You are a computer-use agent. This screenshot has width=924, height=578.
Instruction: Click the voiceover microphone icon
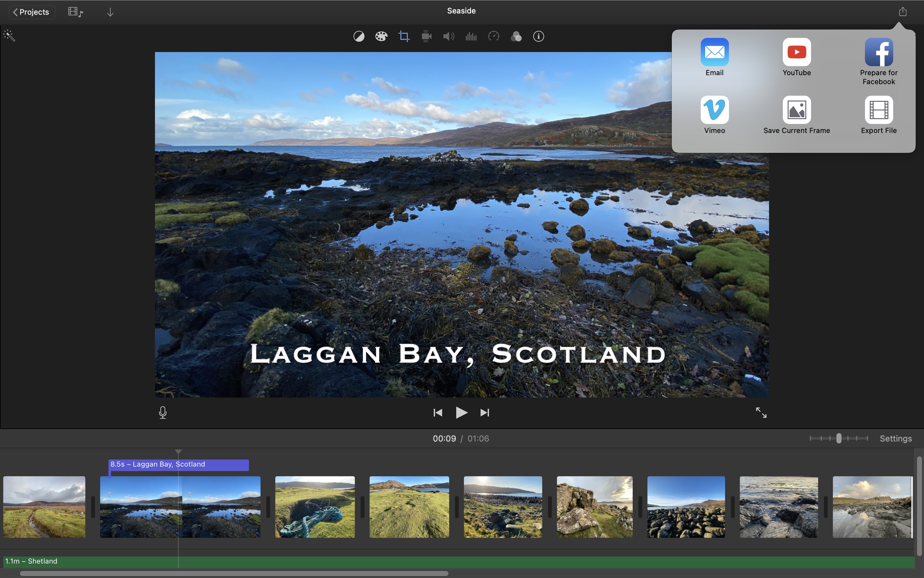163,413
